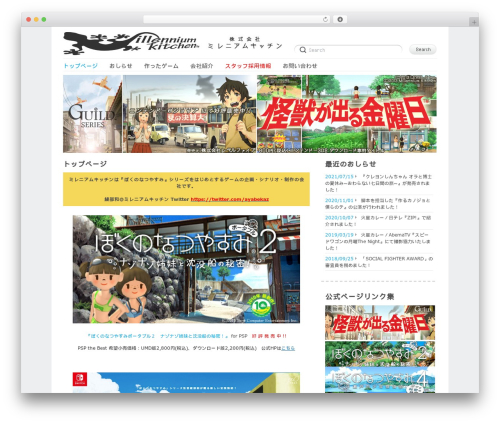Open the twitter.com/ayabekaz link
This screenshot has height=423, width=500.
[x=230, y=199]
